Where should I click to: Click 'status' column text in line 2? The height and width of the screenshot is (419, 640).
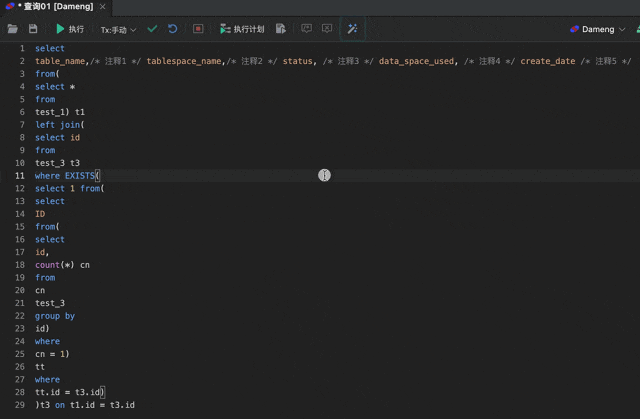pyautogui.click(x=298, y=61)
